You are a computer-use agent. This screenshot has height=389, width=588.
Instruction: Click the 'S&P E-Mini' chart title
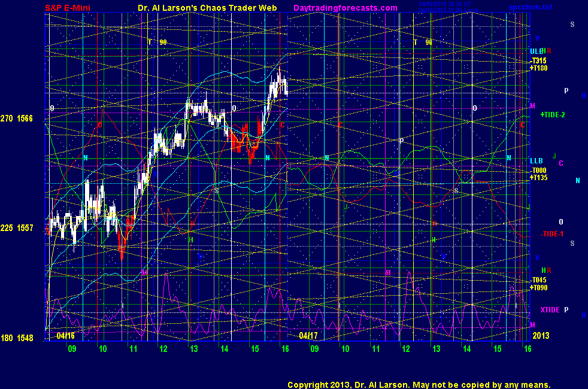(68, 8)
